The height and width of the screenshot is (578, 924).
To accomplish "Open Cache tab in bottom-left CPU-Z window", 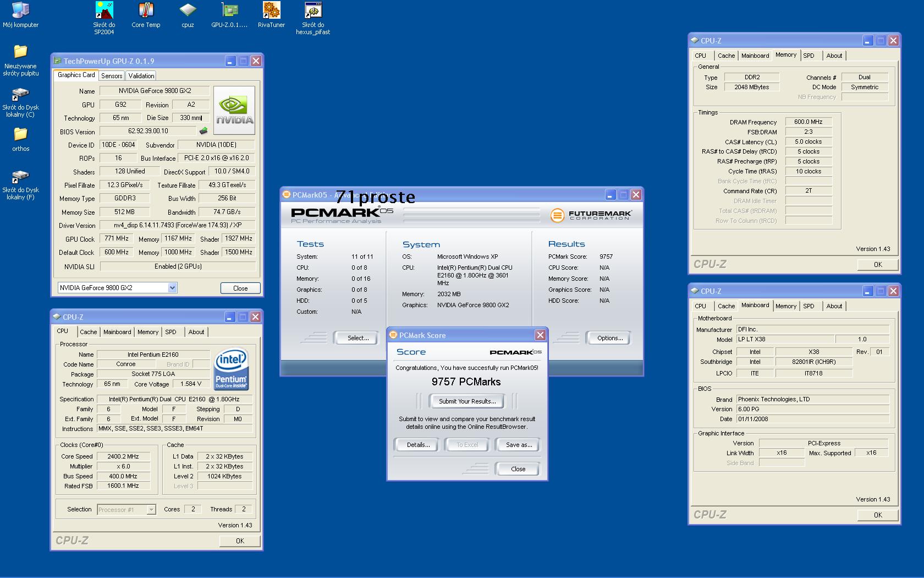I will [88, 332].
